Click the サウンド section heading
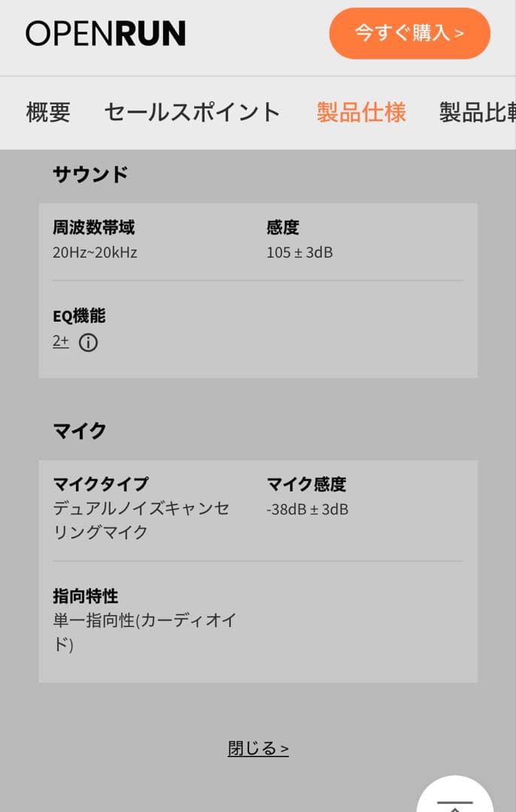 tap(90, 174)
